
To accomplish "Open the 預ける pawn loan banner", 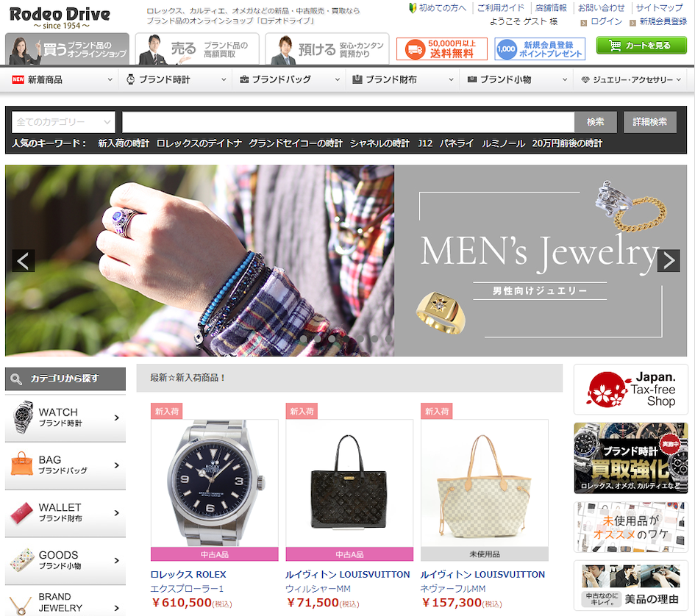I will [x=327, y=49].
